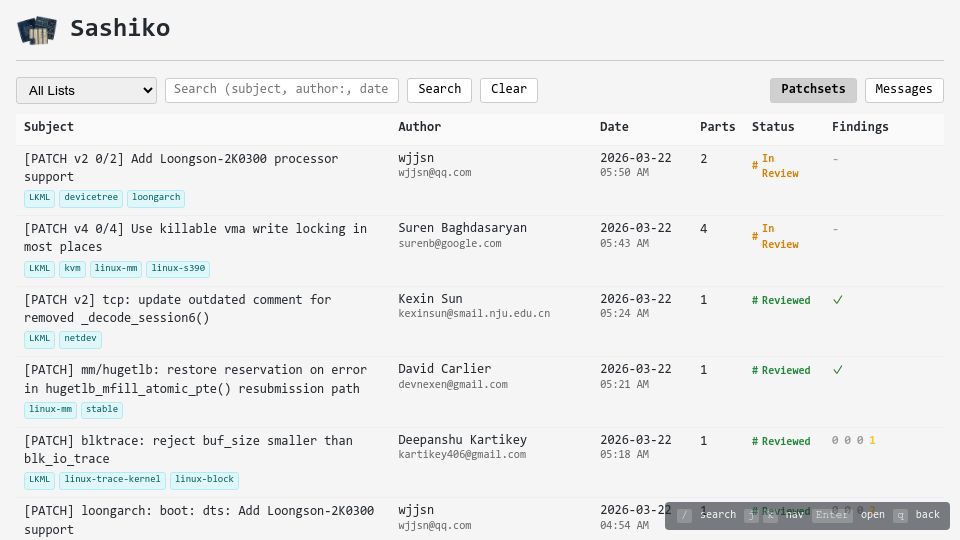Click the linux-s390 tag
Image resolution: width=960 pixels, height=540 pixels.
point(178,269)
